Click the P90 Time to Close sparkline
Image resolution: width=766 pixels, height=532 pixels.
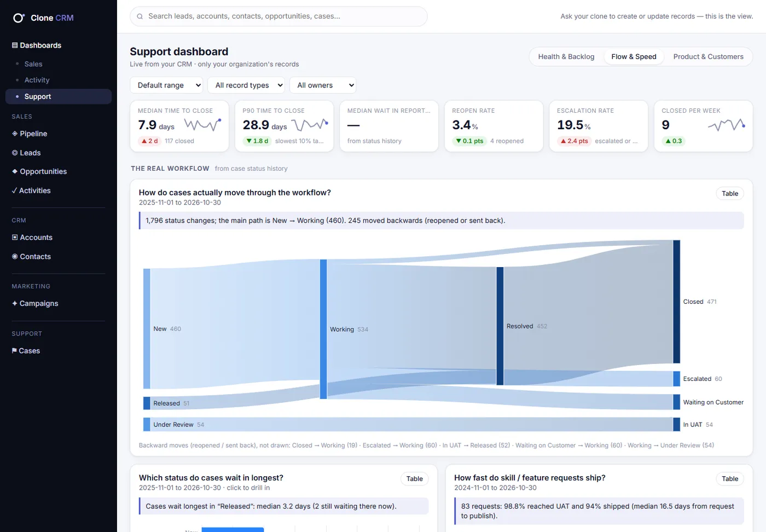[x=310, y=125]
